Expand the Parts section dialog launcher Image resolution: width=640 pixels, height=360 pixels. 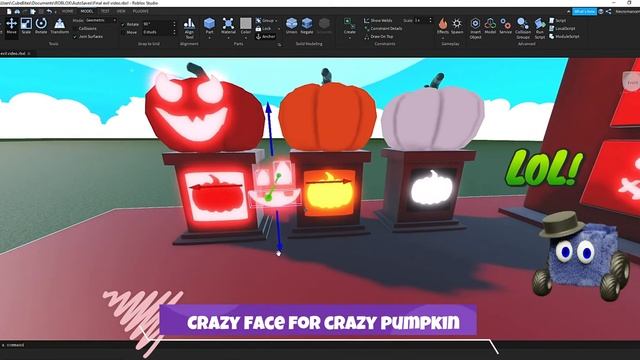(280, 44)
